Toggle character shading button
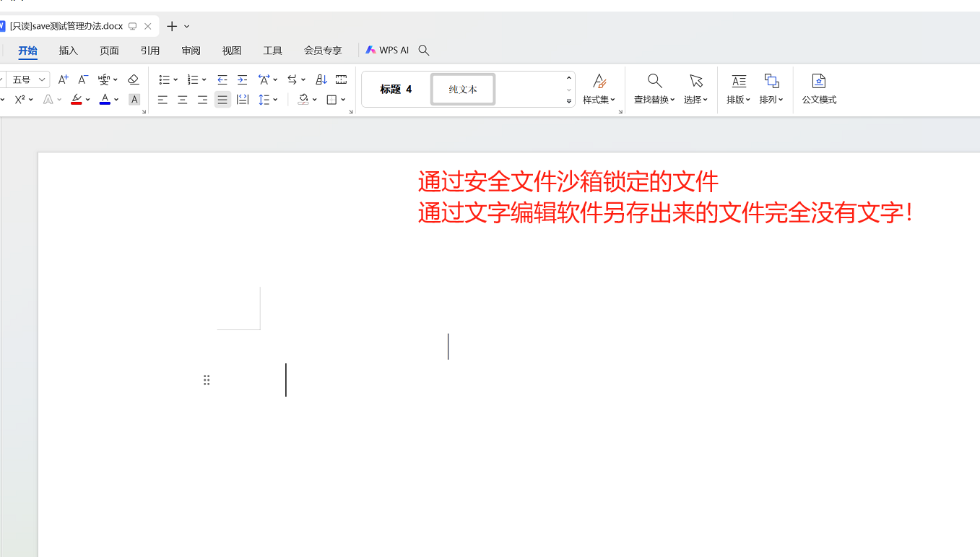 [134, 100]
